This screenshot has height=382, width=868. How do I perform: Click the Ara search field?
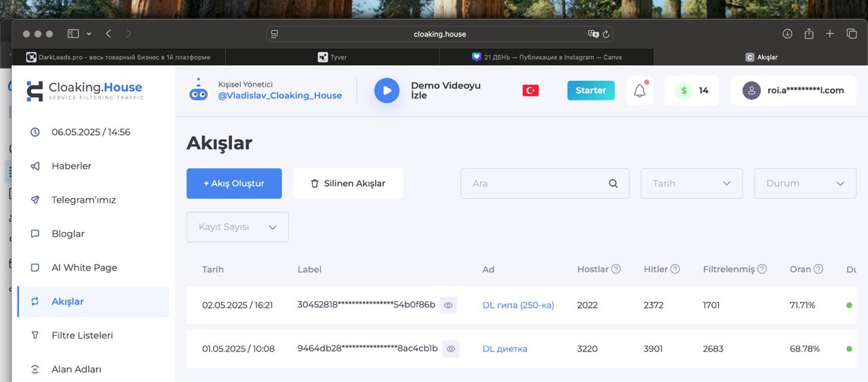coord(545,183)
